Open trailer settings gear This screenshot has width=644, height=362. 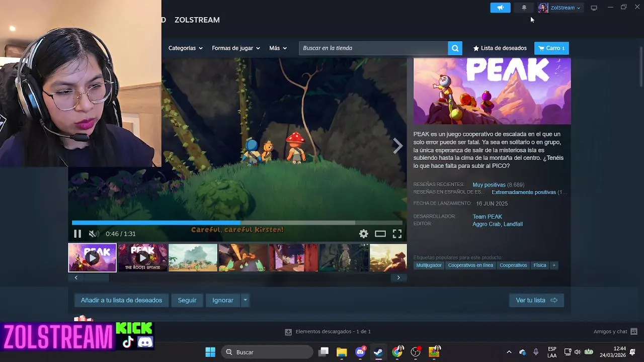[x=363, y=233]
